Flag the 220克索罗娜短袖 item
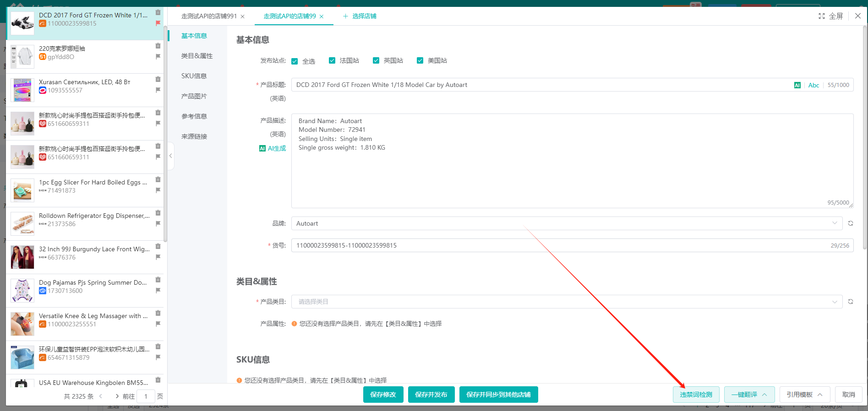868x411 pixels. coord(158,56)
